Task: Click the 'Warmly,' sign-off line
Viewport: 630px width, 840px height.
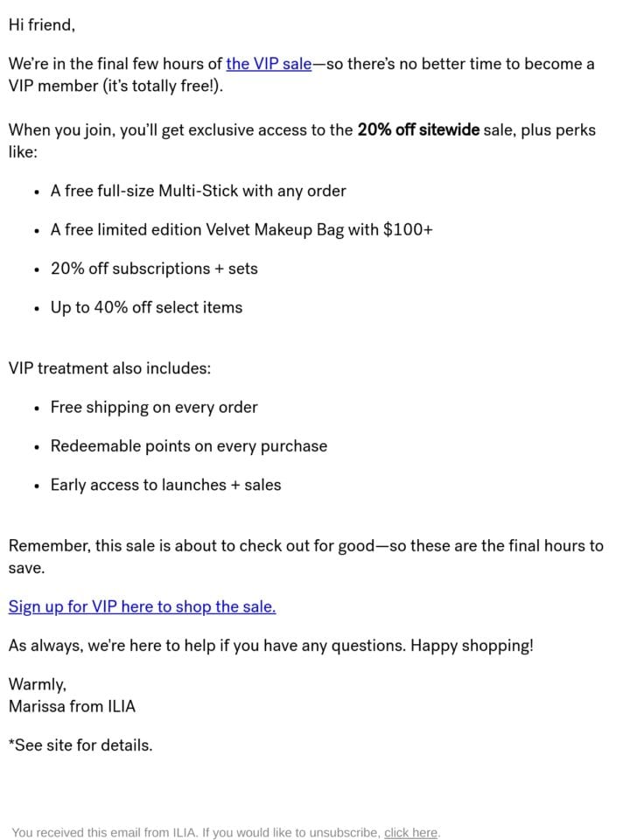Action: coord(38,684)
